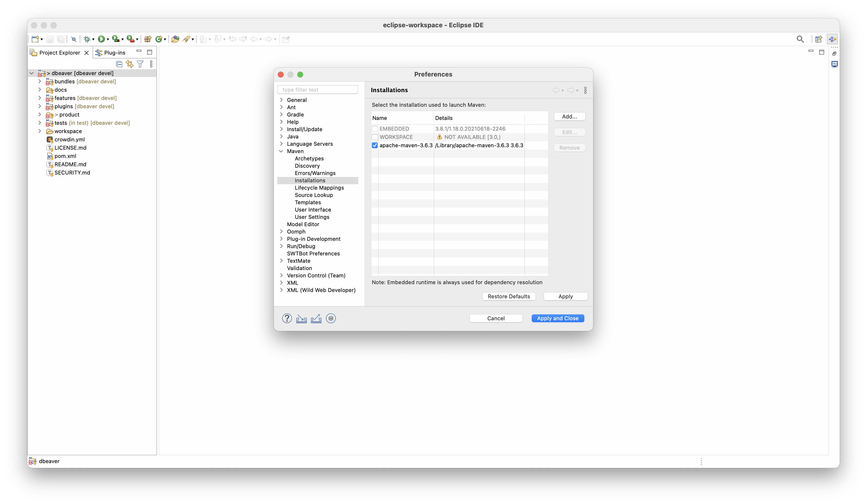
Task: Click the Add... button
Action: 569,117
